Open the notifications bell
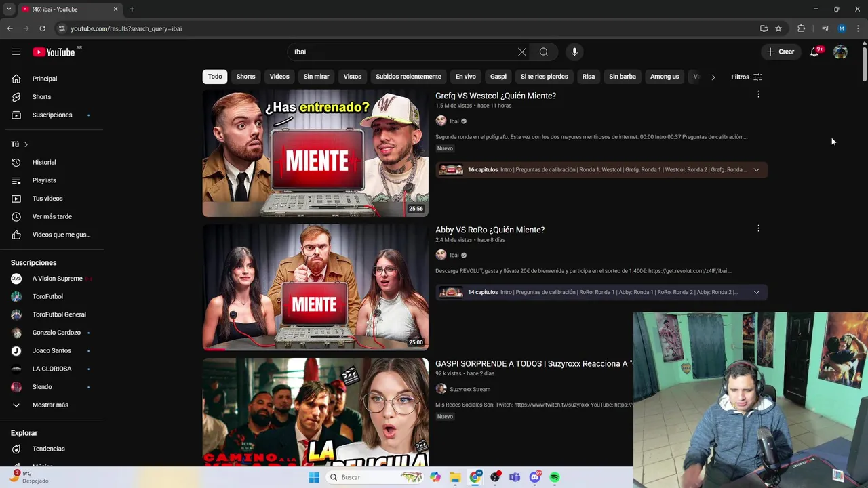Image resolution: width=868 pixels, height=488 pixels. 814,52
